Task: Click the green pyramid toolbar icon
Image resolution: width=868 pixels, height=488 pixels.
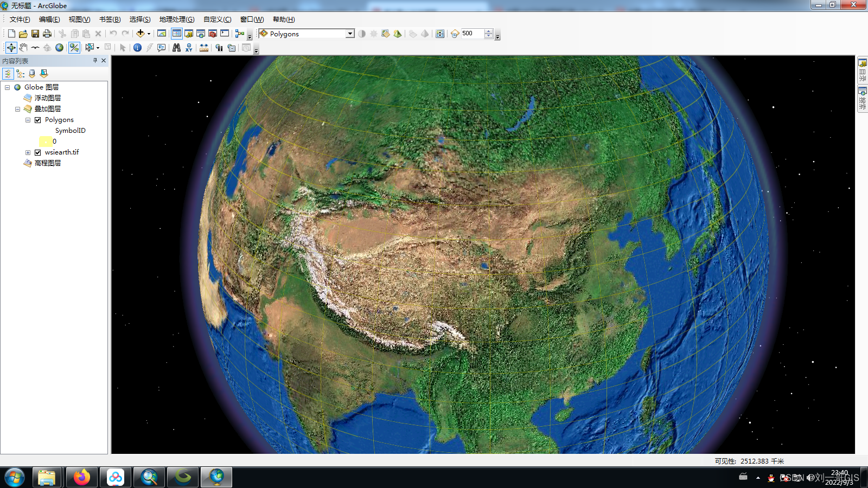Action: (398, 34)
